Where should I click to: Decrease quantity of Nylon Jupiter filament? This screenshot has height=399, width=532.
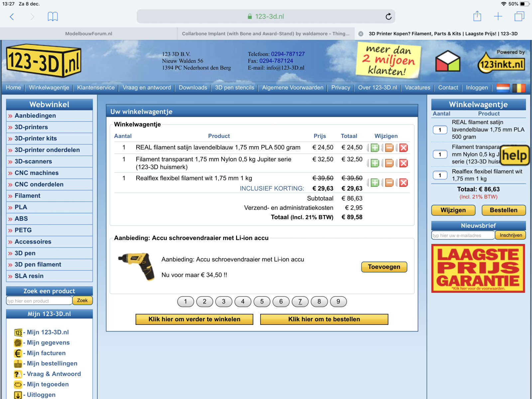(x=389, y=163)
